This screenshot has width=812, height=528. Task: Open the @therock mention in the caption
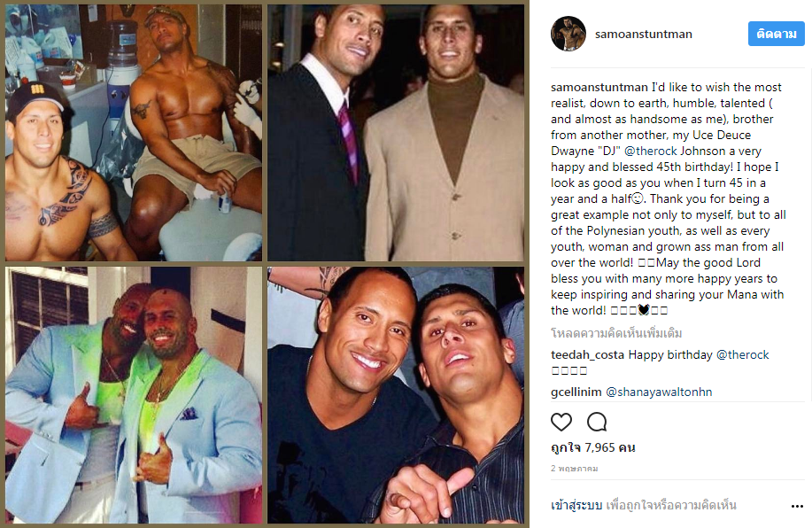tap(651, 151)
